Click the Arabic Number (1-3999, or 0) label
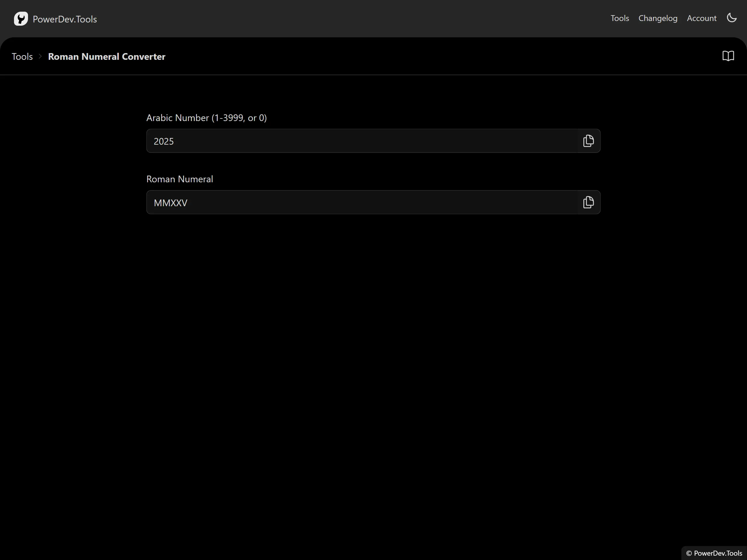 [x=206, y=118]
